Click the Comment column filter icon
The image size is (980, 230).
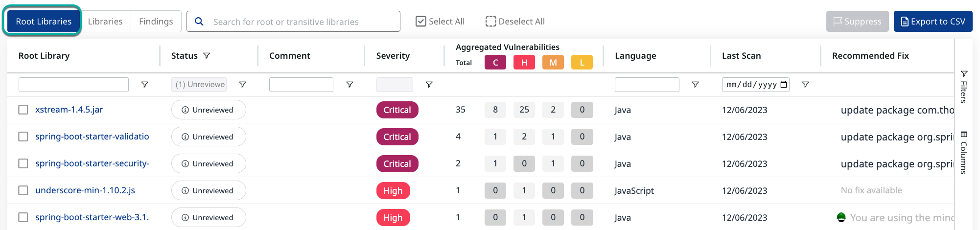point(350,85)
